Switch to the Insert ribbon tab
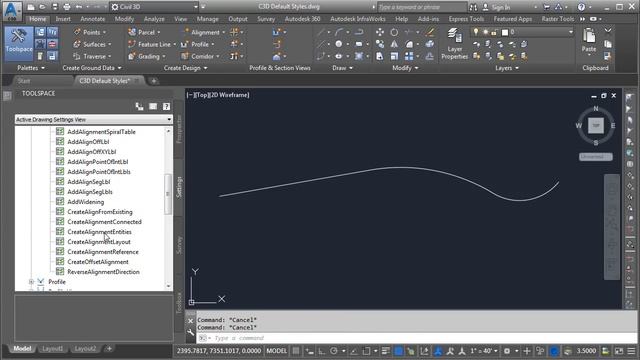The image size is (640, 360). click(x=63, y=19)
